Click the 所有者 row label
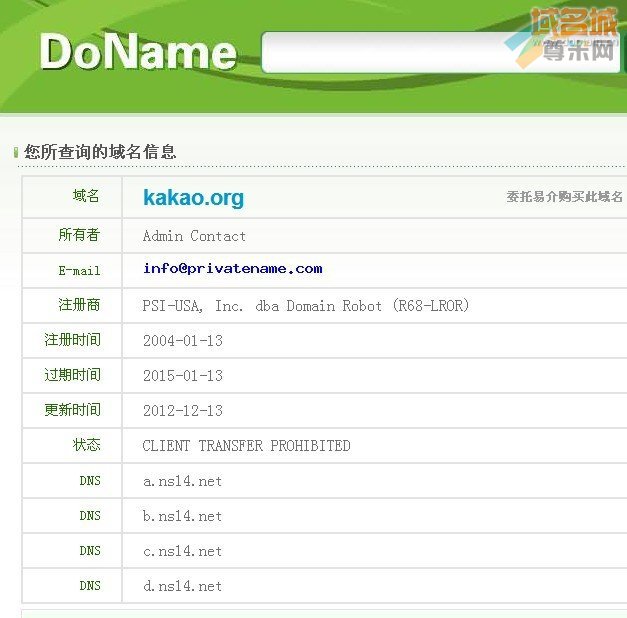 tap(79, 235)
